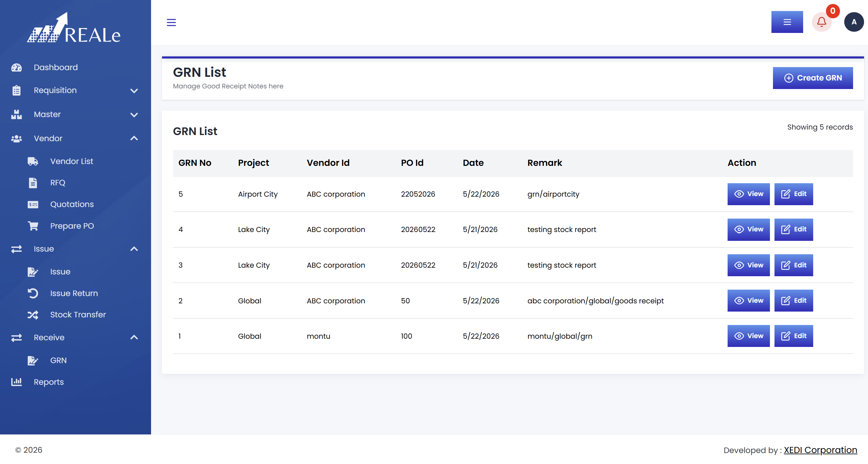The width and height of the screenshot is (868, 464).
Task: Collapse the Receive menu chevron
Action: tap(134, 337)
